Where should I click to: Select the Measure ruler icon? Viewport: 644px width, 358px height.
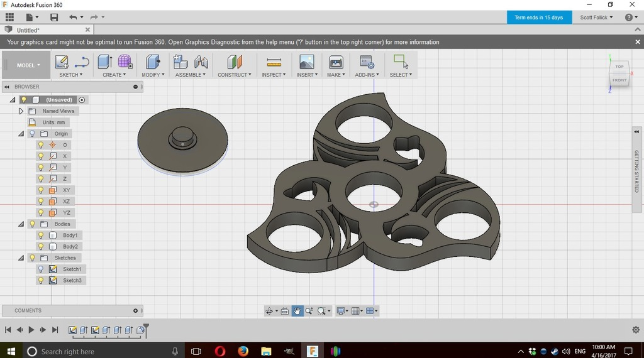point(274,62)
